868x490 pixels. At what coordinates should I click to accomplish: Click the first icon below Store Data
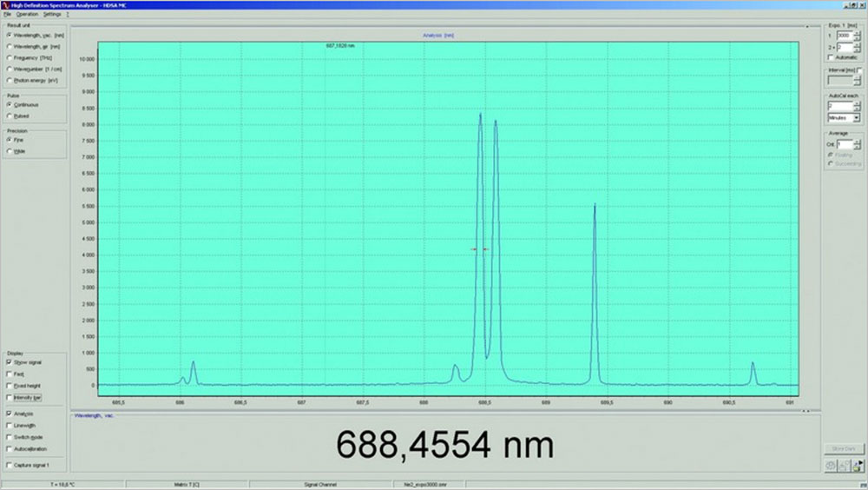click(830, 467)
